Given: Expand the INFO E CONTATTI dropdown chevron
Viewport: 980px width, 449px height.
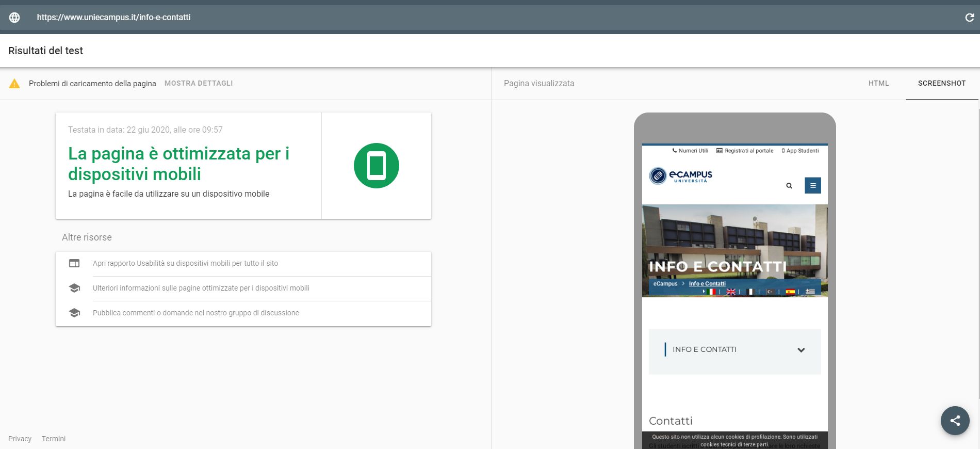Looking at the screenshot, I should point(801,350).
